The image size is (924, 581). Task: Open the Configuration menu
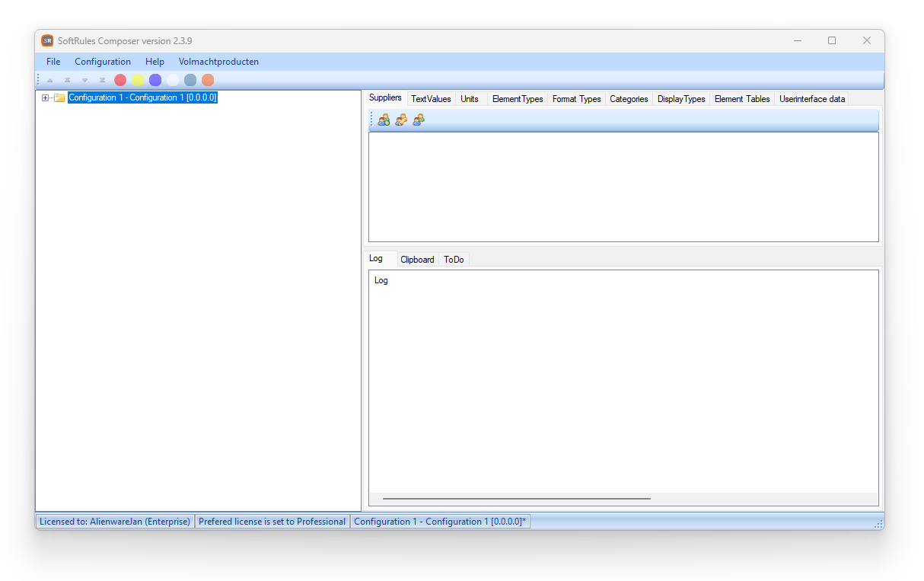[x=103, y=62]
